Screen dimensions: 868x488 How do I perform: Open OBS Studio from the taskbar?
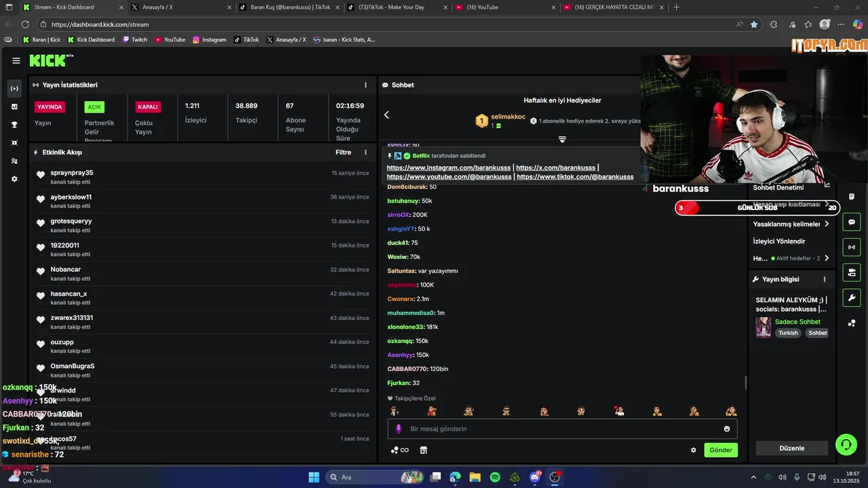click(x=555, y=477)
